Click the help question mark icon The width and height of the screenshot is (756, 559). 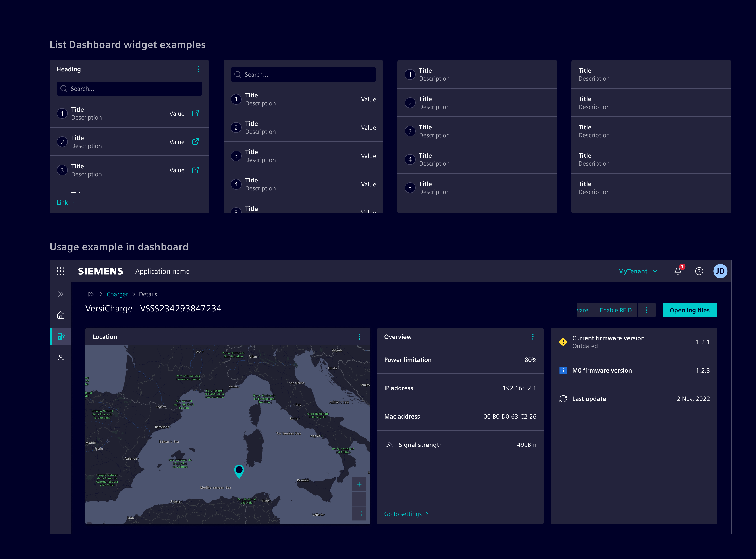[699, 271]
